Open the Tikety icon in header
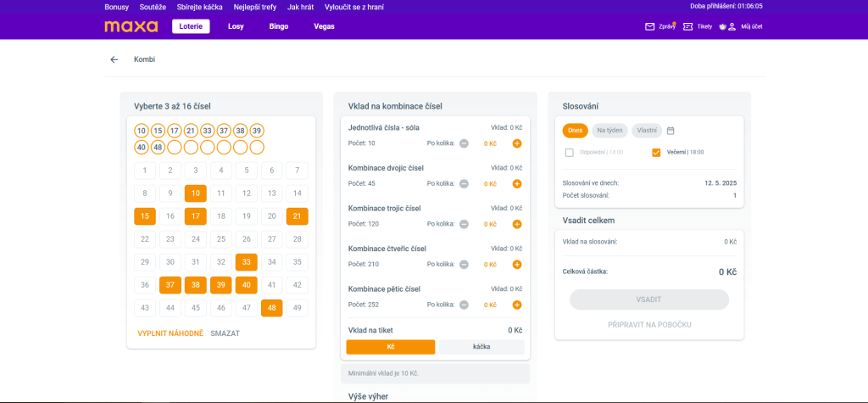This screenshot has width=868, height=403. (688, 26)
